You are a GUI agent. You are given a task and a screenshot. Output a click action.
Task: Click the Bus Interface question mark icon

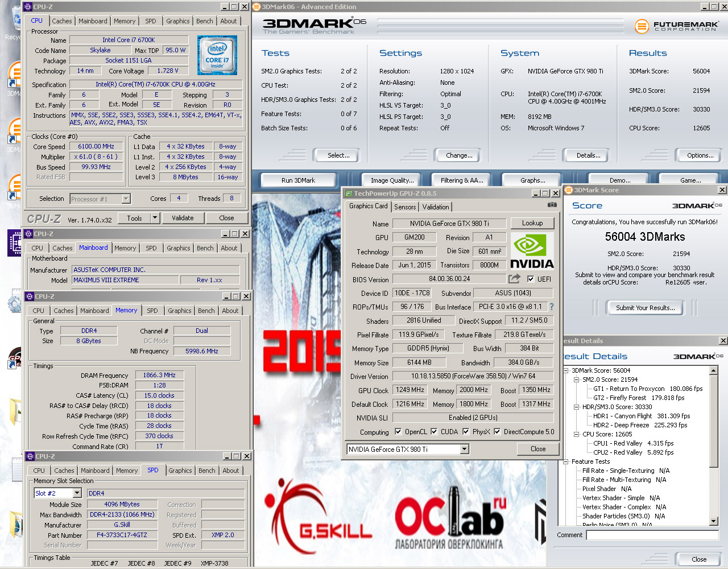point(551,307)
